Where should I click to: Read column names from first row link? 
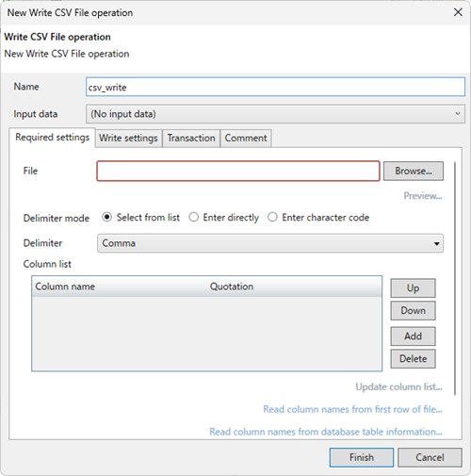352,409
